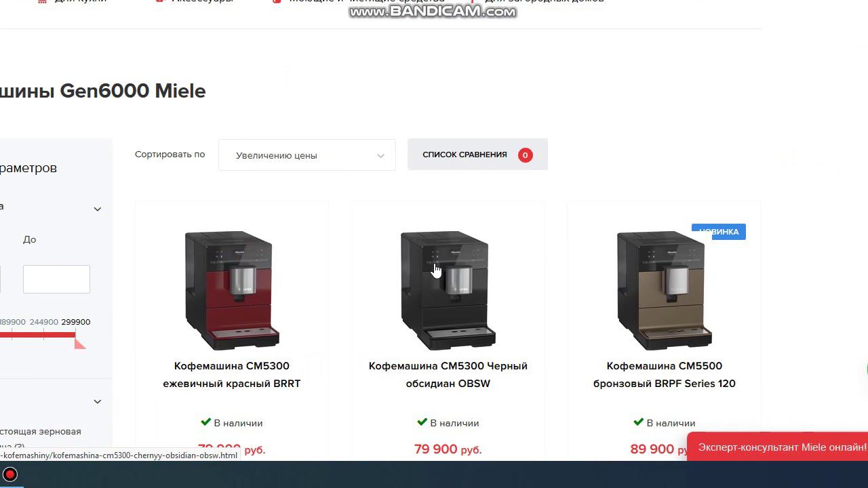Click the red CM5300 coffee machine image

pyautogui.click(x=232, y=290)
